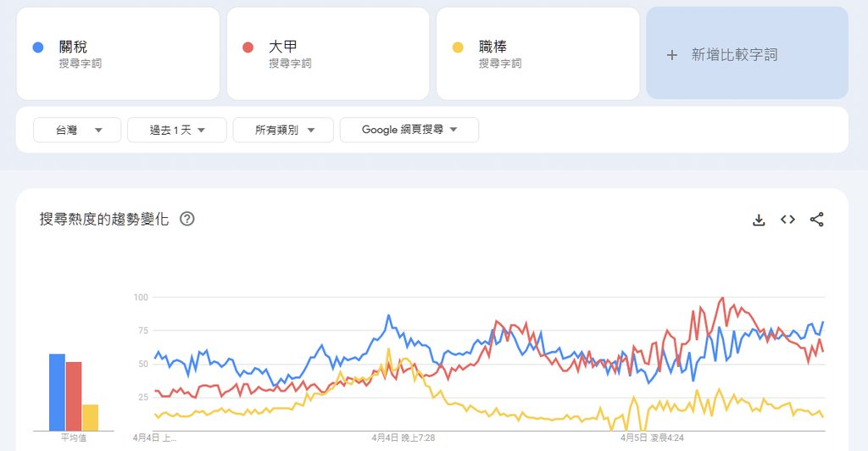Click the blue dot for 關稅

[37, 47]
